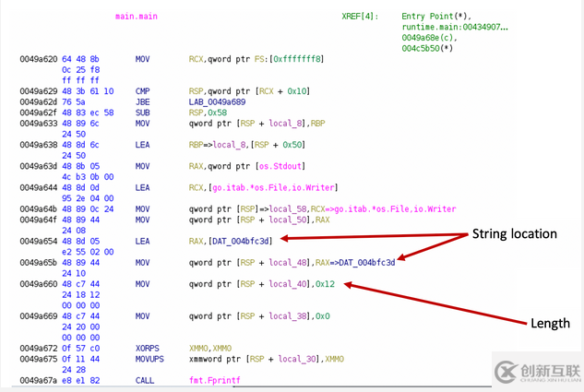The image size is (584, 392).
Task: Open the fmt.Fprintf function reference
Action: pyautogui.click(x=215, y=380)
